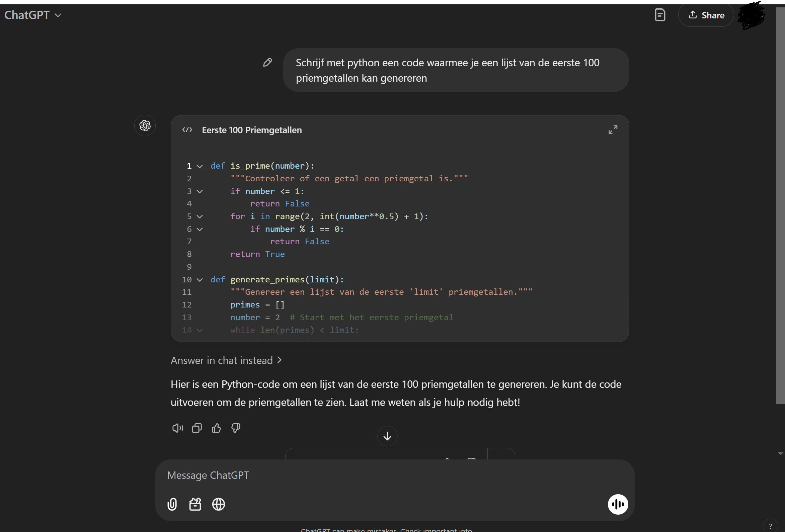This screenshot has width=785, height=532.
Task: Click the docstring on line 2
Action: 349,179
